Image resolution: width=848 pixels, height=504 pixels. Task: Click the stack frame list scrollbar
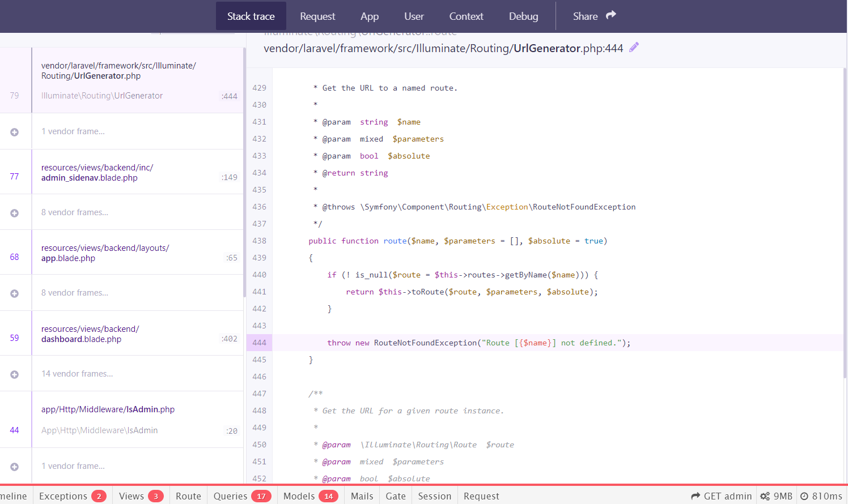click(x=244, y=172)
